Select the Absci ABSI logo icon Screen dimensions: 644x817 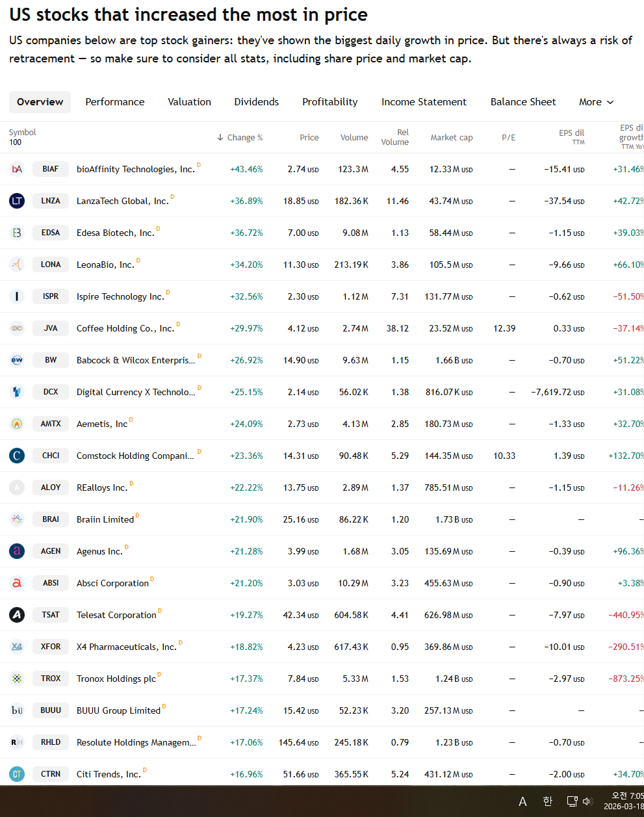click(x=17, y=583)
